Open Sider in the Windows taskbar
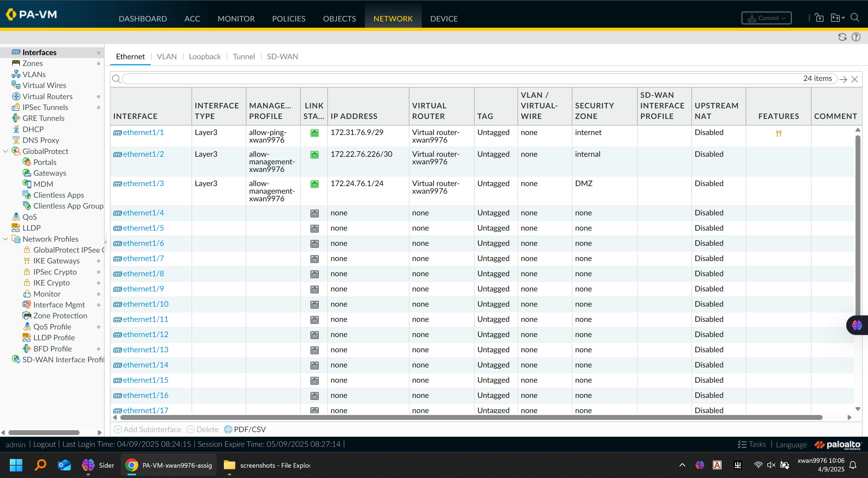The height and width of the screenshot is (478, 868). (98, 465)
